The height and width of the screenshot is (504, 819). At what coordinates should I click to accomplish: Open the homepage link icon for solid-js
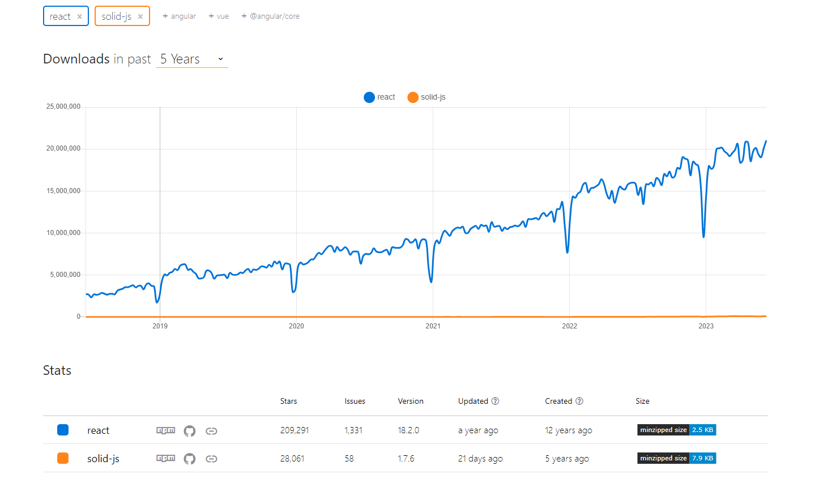(211, 459)
